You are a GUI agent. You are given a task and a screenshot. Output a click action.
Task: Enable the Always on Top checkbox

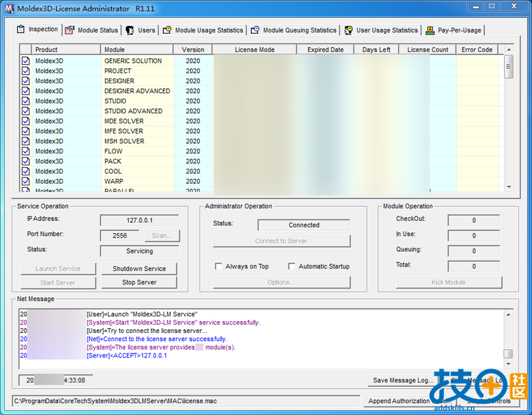218,267
